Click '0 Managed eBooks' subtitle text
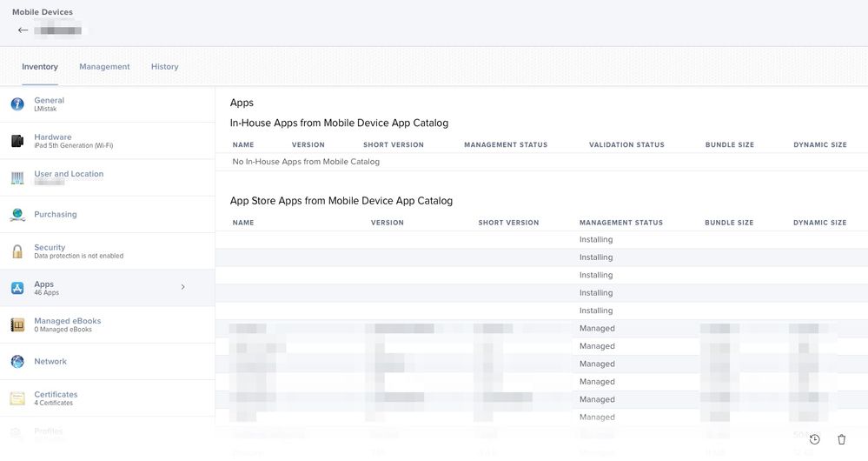 pyautogui.click(x=63, y=329)
